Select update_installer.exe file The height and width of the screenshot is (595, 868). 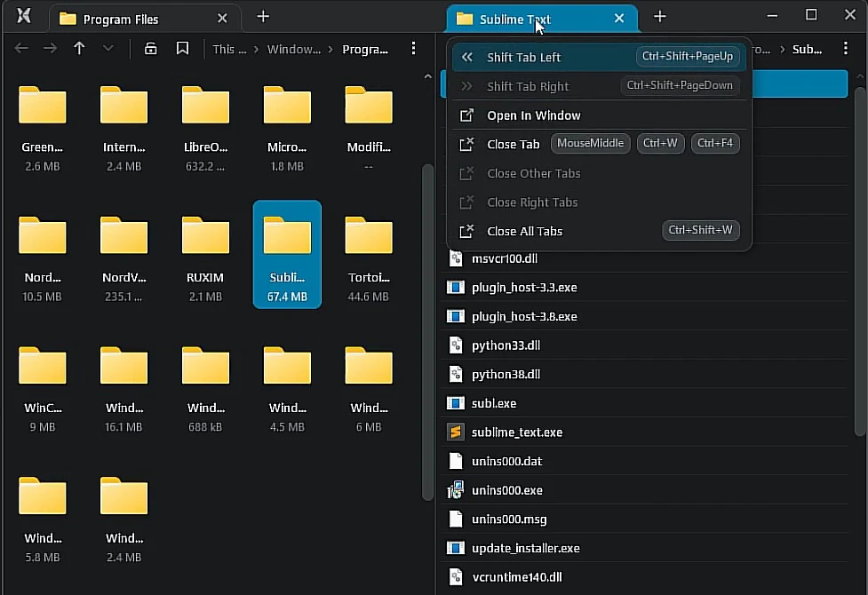coord(645,548)
